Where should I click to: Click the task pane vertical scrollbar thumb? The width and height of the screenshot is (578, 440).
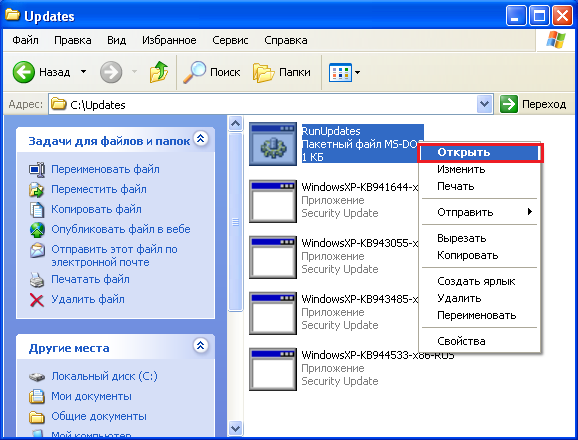point(236,222)
